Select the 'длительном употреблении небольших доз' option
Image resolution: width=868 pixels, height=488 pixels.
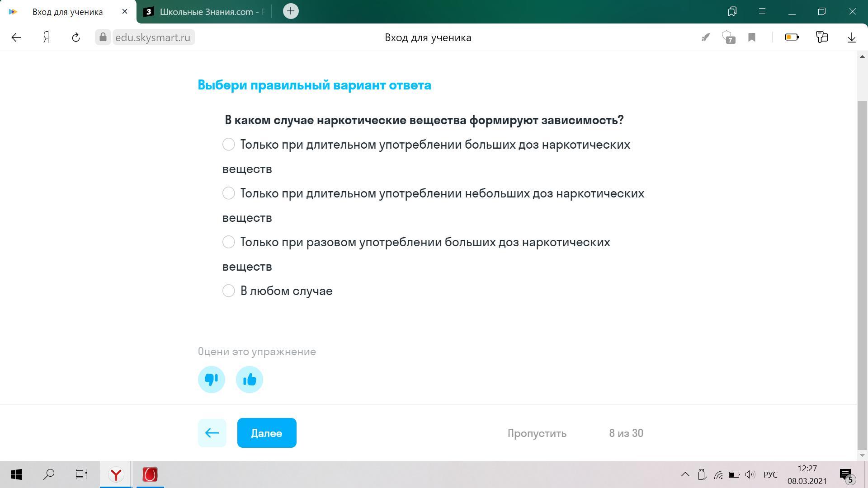click(229, 193)
